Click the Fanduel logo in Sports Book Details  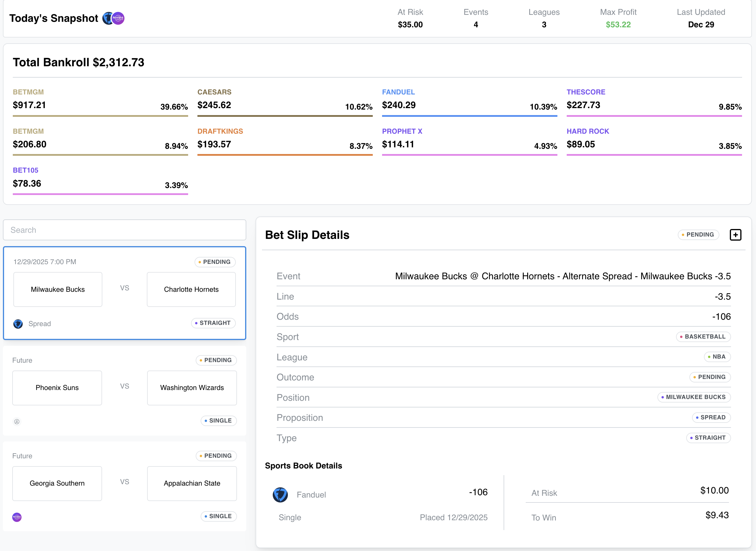tap(280, 495)
